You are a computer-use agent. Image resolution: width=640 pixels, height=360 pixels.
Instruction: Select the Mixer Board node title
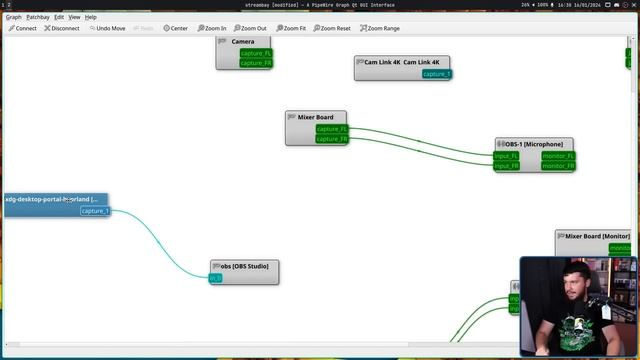tap(316, 117)
